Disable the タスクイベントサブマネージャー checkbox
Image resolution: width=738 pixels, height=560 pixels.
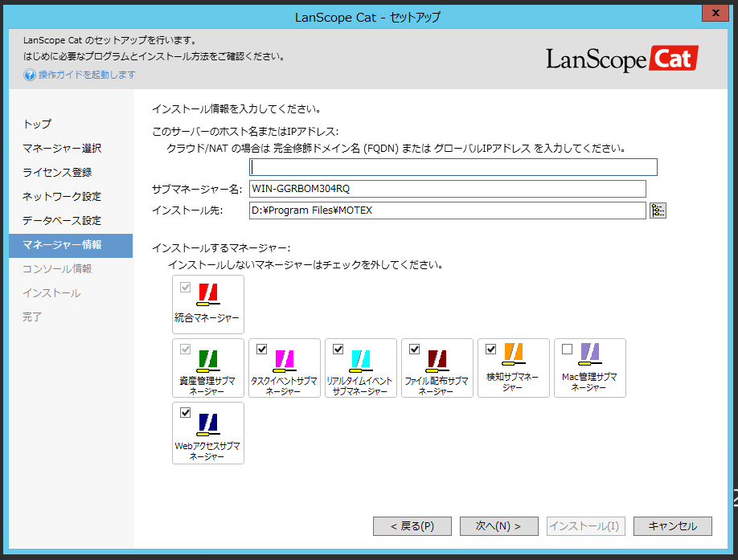(260, 348)
